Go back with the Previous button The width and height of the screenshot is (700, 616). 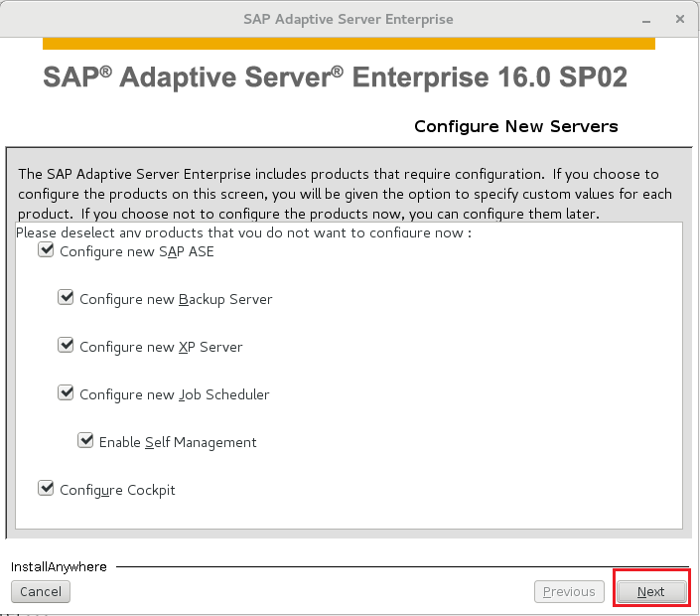[x=569, y=591]
